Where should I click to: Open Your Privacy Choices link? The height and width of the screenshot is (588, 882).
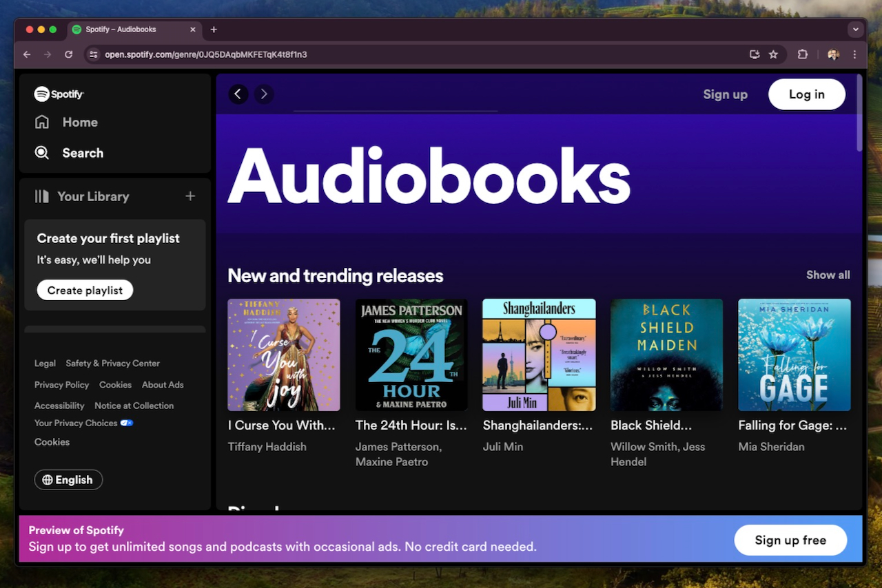83,423
